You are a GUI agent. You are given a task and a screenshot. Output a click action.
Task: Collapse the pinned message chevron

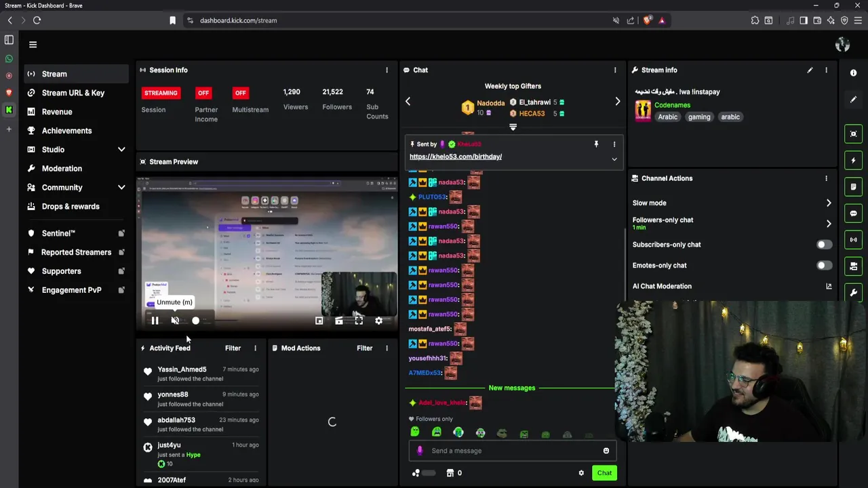(614, 159)
